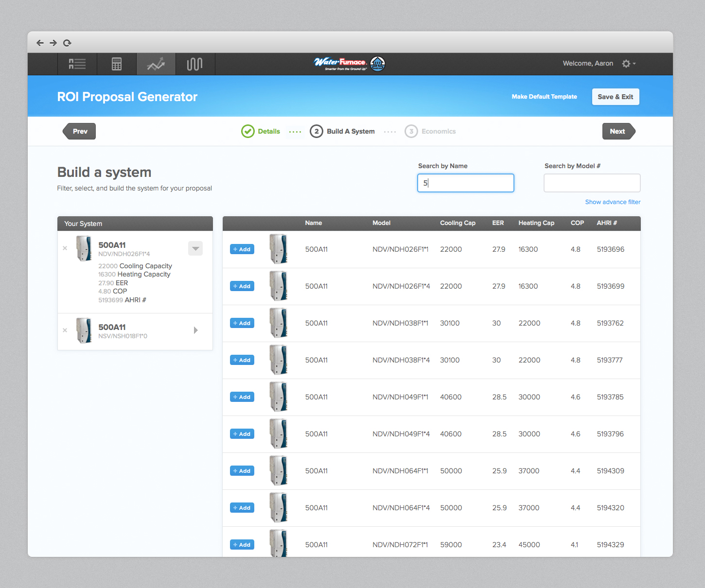Select the ROI chart toolbar icon
This screenshot has height=588, width=705.
156,64
